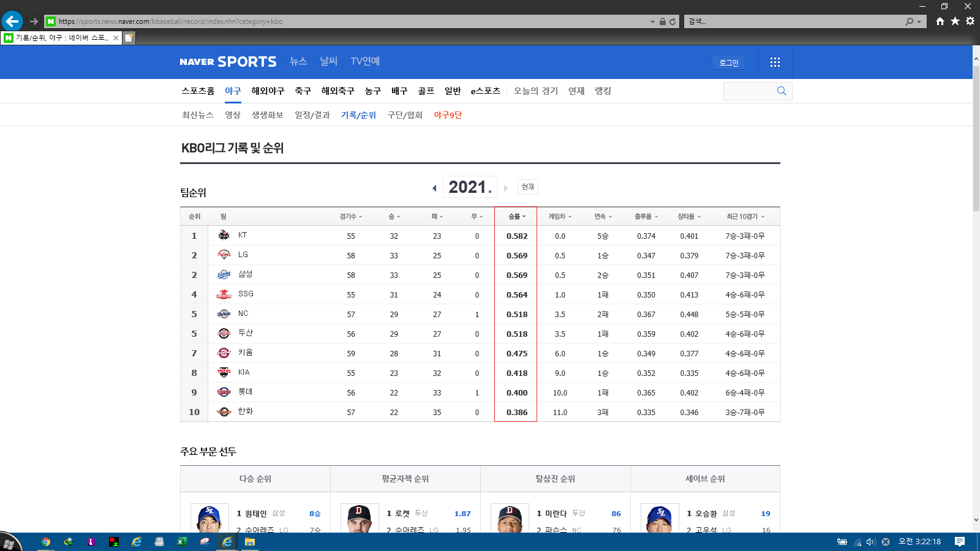Open a new browser tab
Image resolution: width=980 pixels, height=551 pixels.
tap(129, 38)
